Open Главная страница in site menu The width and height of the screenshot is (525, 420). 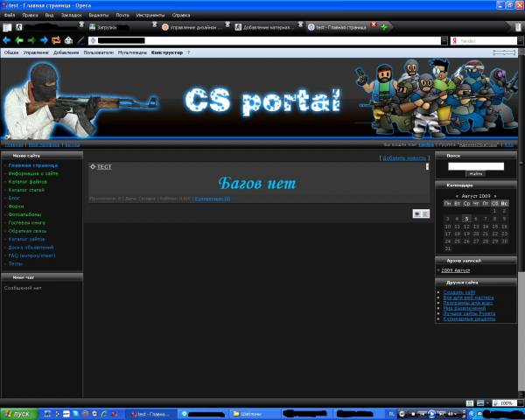click(x=33, y=165)
